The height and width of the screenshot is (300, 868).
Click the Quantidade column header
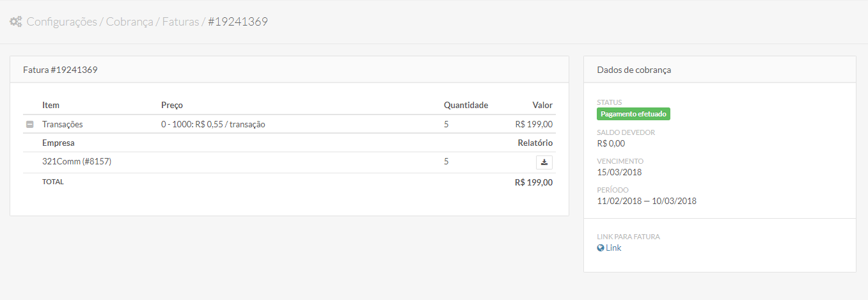pyautogui.click(x=466, y=105)
